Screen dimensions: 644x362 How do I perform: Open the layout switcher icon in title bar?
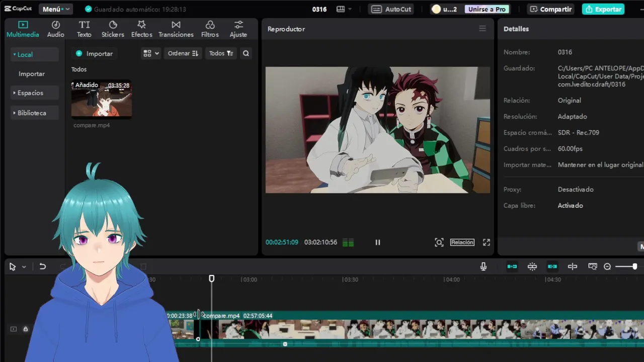[344, 9]
